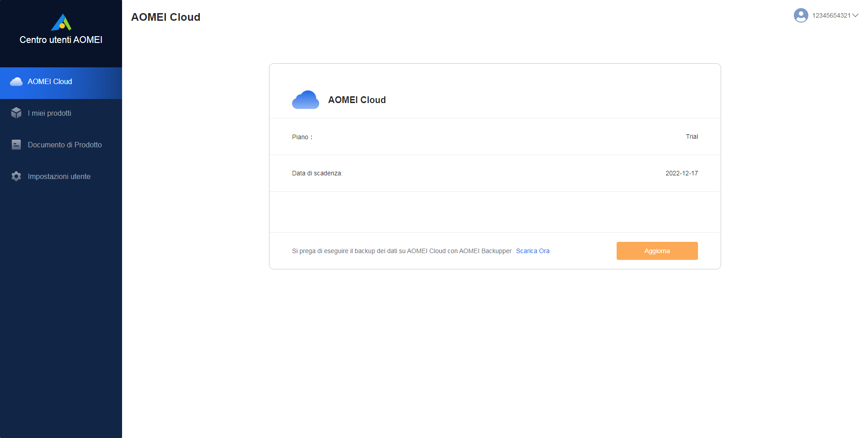
Task: Click the document icon beside Documento di Prodotto
Action: point(16,145)
